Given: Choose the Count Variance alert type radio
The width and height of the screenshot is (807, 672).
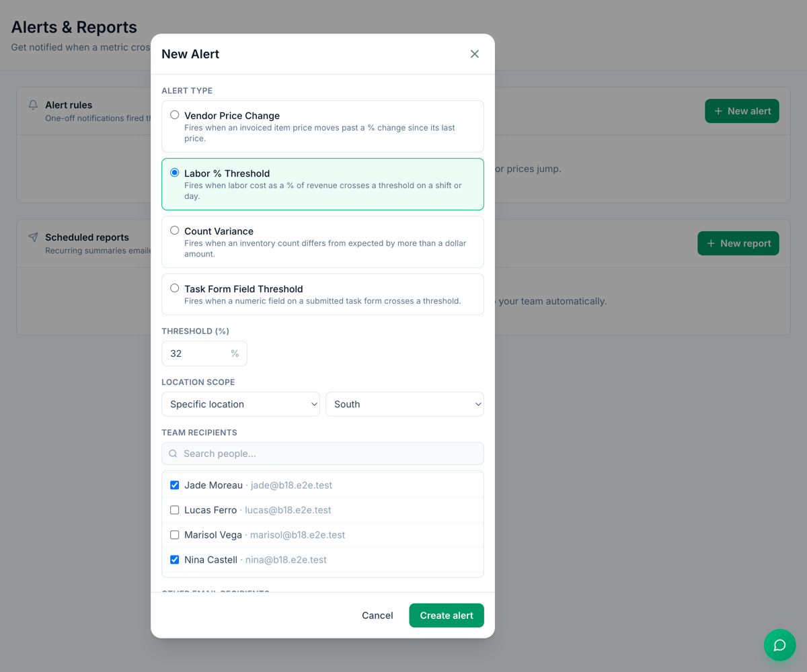Looking at the screenshot, I should [x=175, y=230].
